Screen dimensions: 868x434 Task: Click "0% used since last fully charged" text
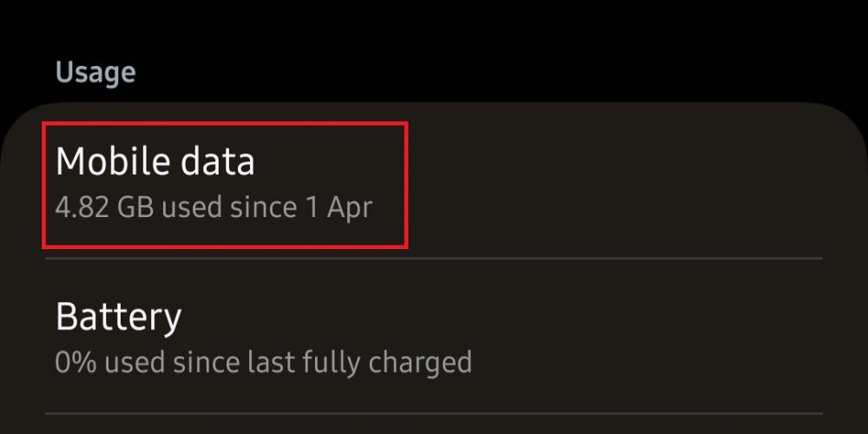pos(263,361)
